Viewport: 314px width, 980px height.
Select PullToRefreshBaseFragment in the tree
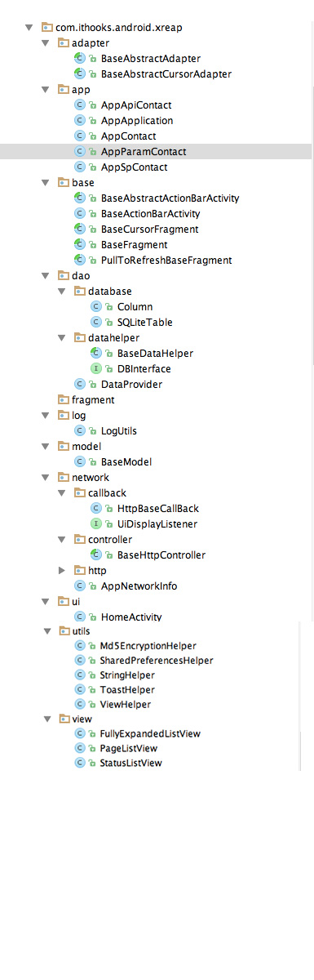click(166, 261)
